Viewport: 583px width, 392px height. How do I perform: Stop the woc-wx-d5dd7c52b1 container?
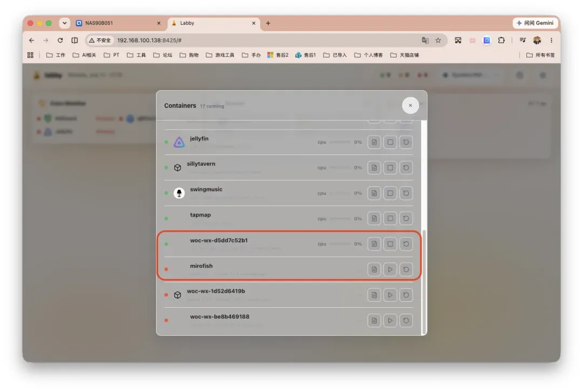tap(390, 244)
